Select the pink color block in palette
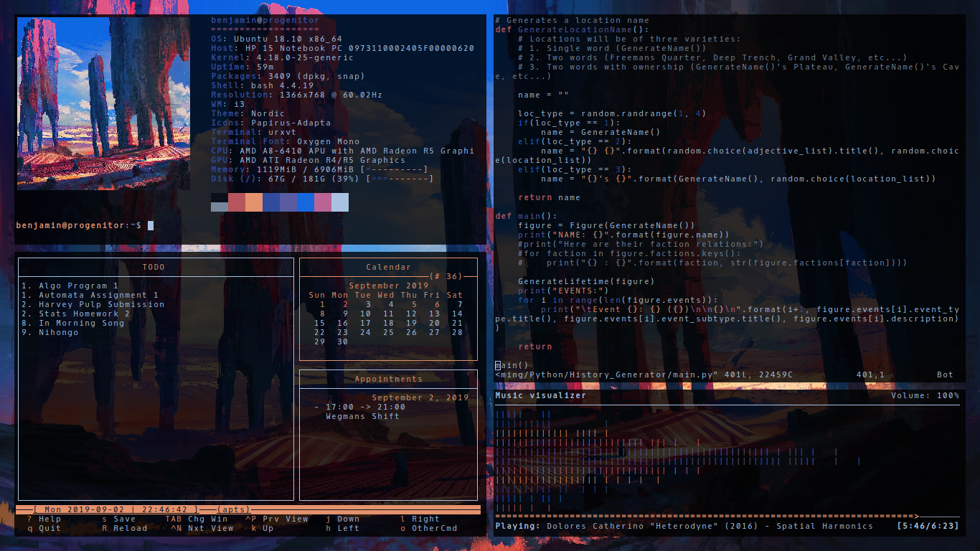Viewport: 980px width, 551px height. (323, 202)
